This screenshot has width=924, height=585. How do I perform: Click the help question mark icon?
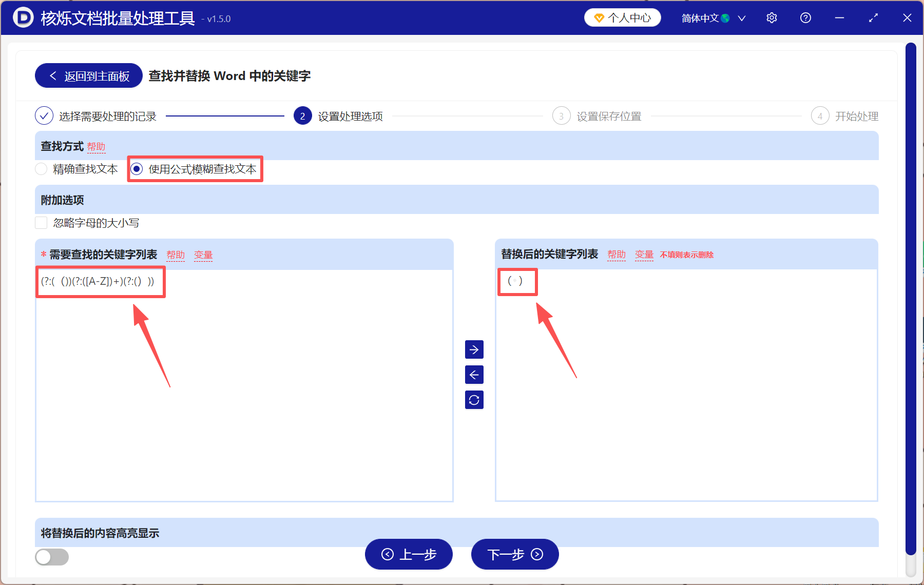(805, 17)
